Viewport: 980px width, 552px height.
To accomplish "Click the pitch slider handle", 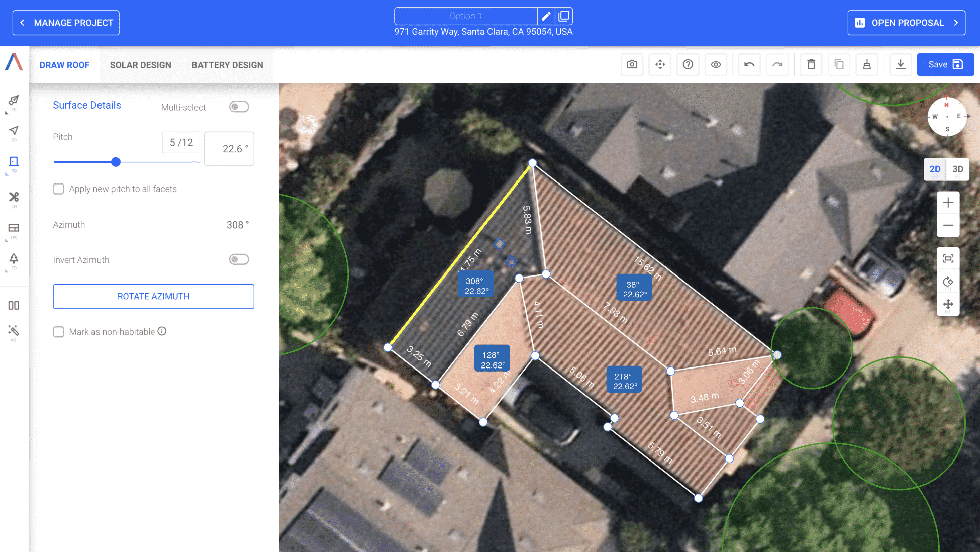I will [x=116, y=162].
